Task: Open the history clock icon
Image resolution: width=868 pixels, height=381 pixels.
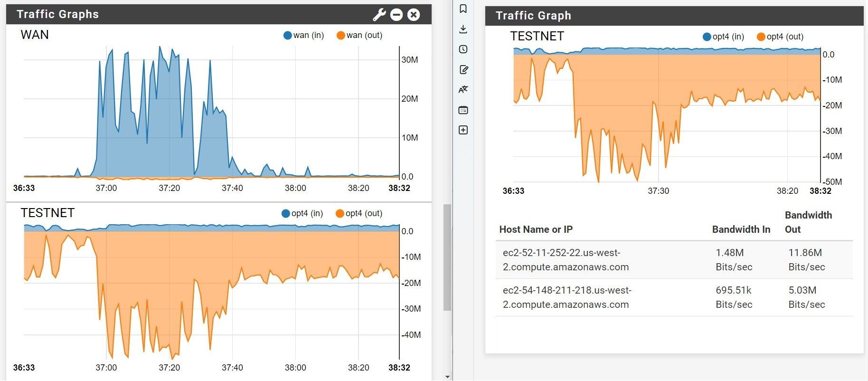Action: (463, 49)
